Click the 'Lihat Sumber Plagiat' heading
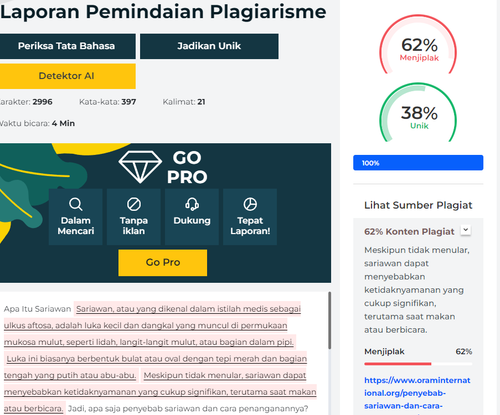Image resolution: width=500 pixels, height=415 pixels. click(418, 205)
